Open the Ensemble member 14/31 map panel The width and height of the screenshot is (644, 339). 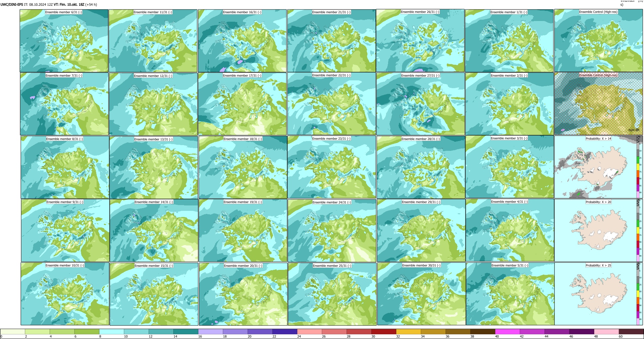[154, 231]
